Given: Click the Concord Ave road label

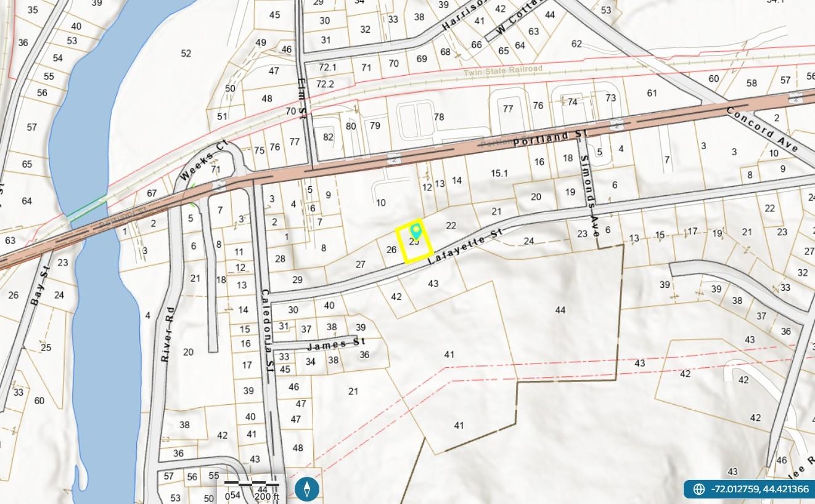Looking at the screenshot, I should pos(762,129).
